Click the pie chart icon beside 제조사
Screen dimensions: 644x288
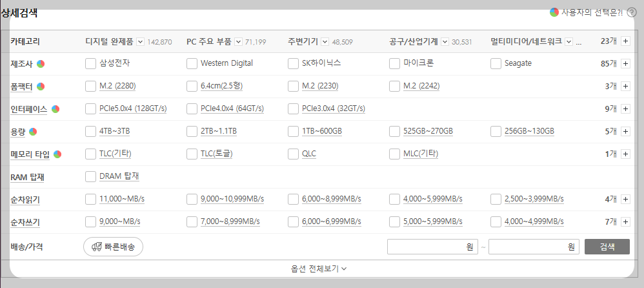click(40, 64)
